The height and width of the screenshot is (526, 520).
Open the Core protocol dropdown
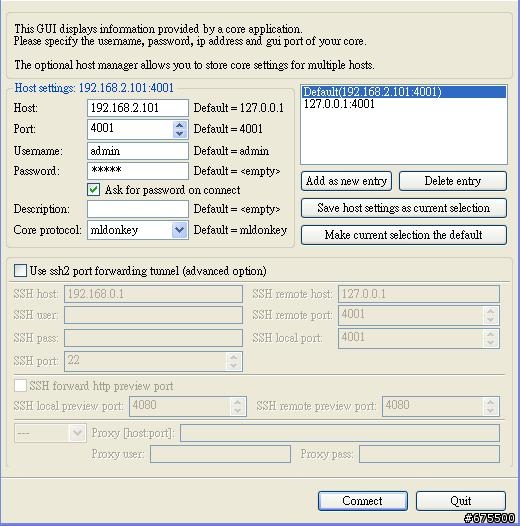[x=179, y=230]
